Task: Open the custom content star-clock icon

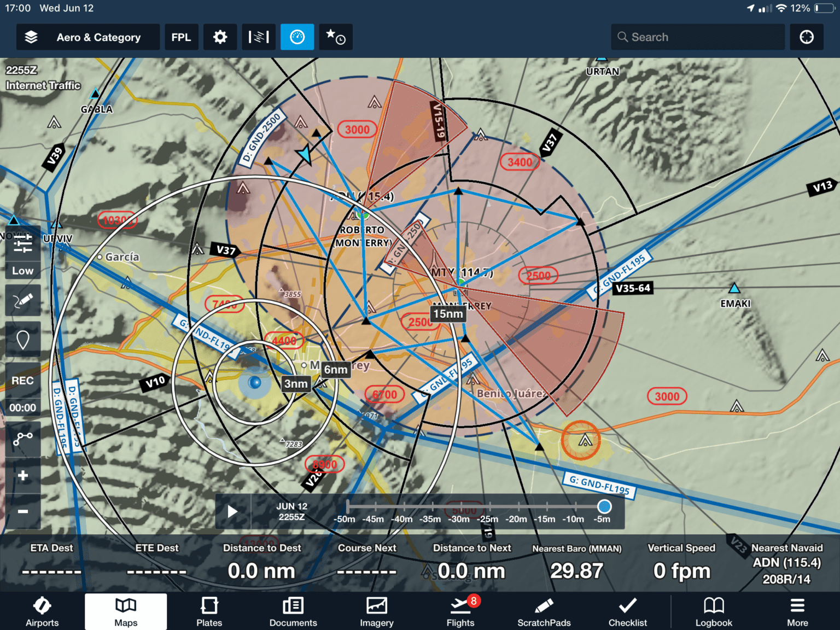Action: [335, 37]
